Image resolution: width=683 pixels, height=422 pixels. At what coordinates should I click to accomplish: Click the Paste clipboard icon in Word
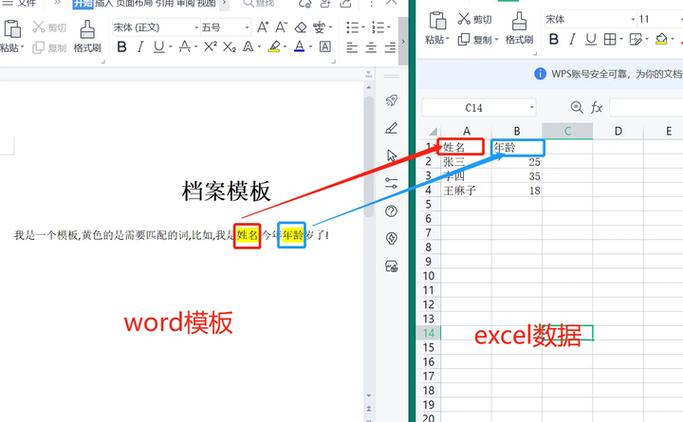point(12,29)
